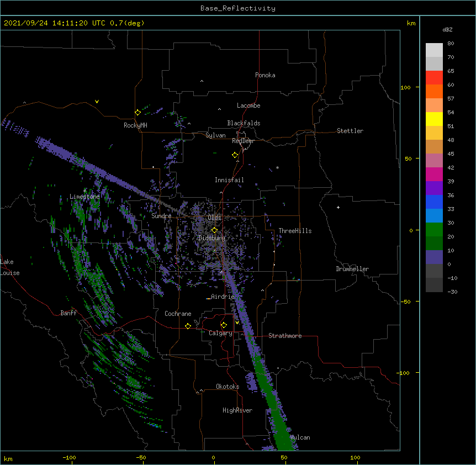Screen dimensions: 476x465
Task: Pick the blue swatch between 36 and 33 dBZ
Action: click(434, 202)
